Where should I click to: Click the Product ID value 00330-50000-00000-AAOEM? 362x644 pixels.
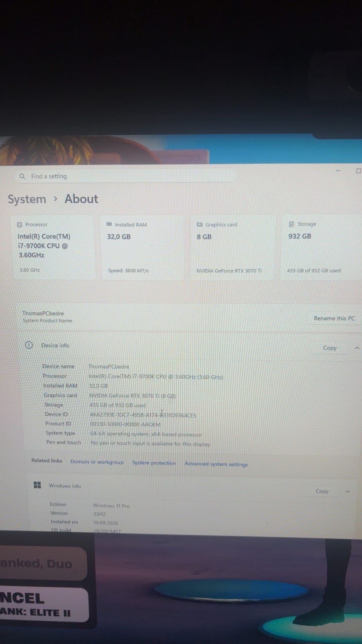pos(125,424)
